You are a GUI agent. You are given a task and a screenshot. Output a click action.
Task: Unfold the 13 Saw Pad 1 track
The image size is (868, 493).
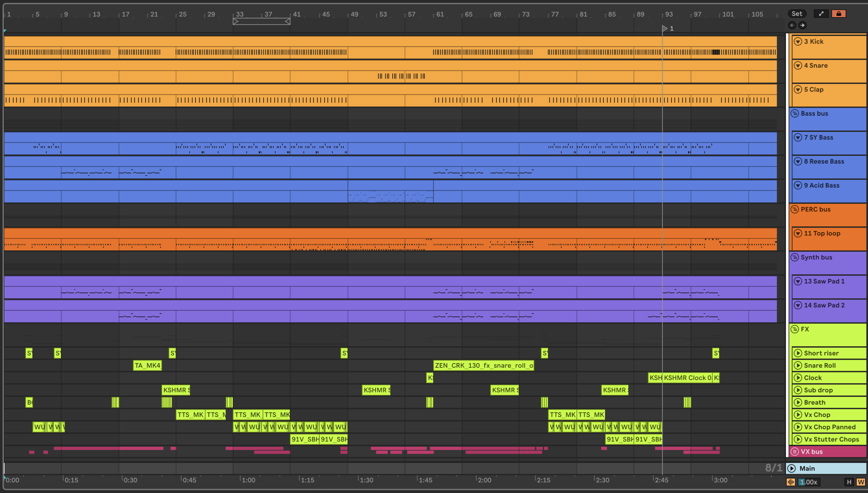tap(798, 281)
